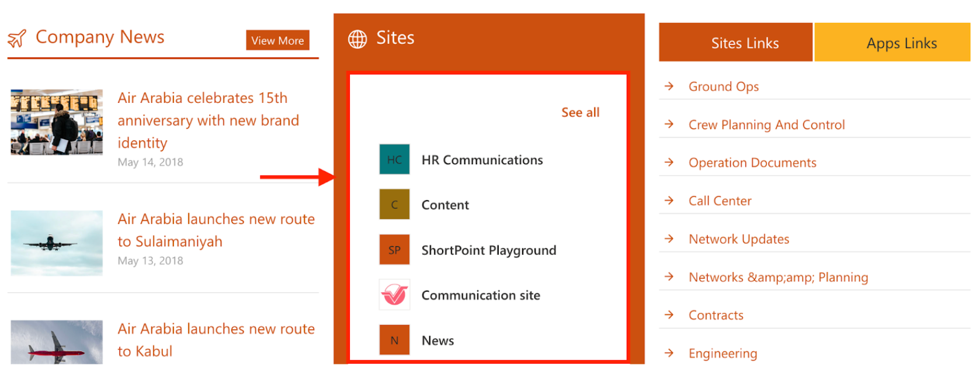
Task: Click the Sulaimaniyah airplane thumbnail
Action: click(57, 243)
